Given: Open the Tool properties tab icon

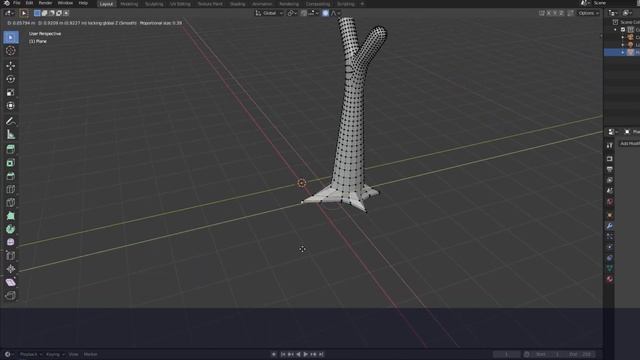Looking at the screenshot, I should tap(610, 146).
